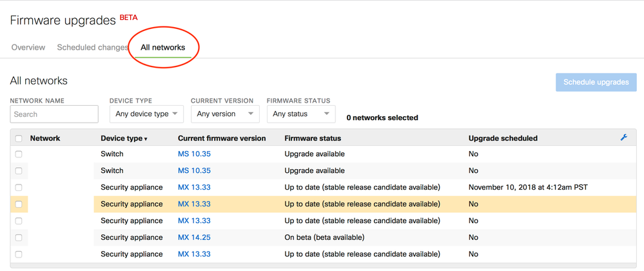This screenshot has height=271, width=644.
Task: Click the Current firmware version column header
Action: [x=222, y=138]
